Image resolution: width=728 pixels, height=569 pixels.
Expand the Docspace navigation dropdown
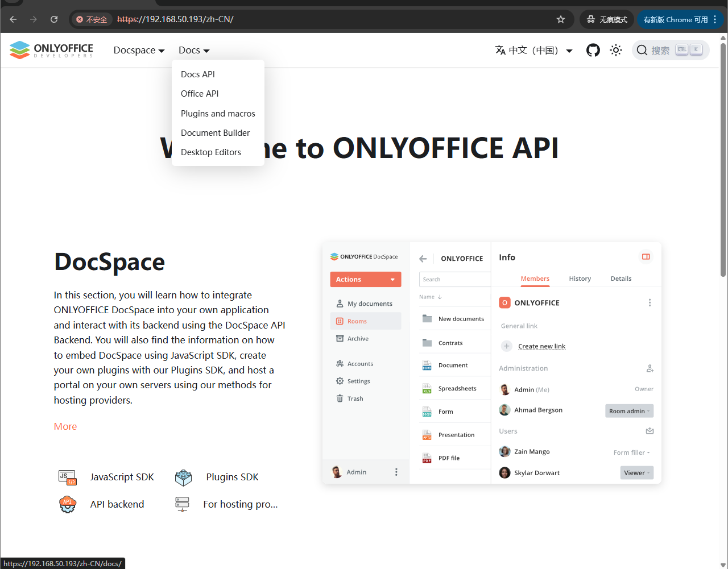139,50
